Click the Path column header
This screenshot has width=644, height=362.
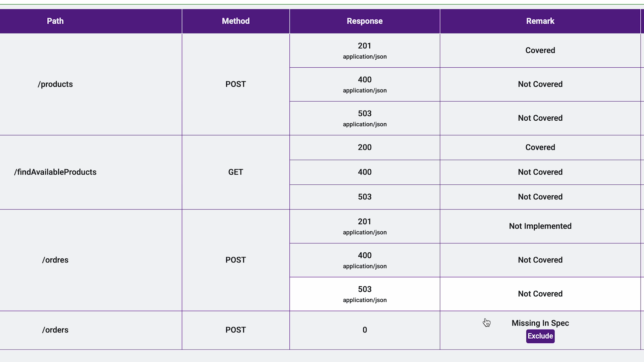click(x=55, y=21)
